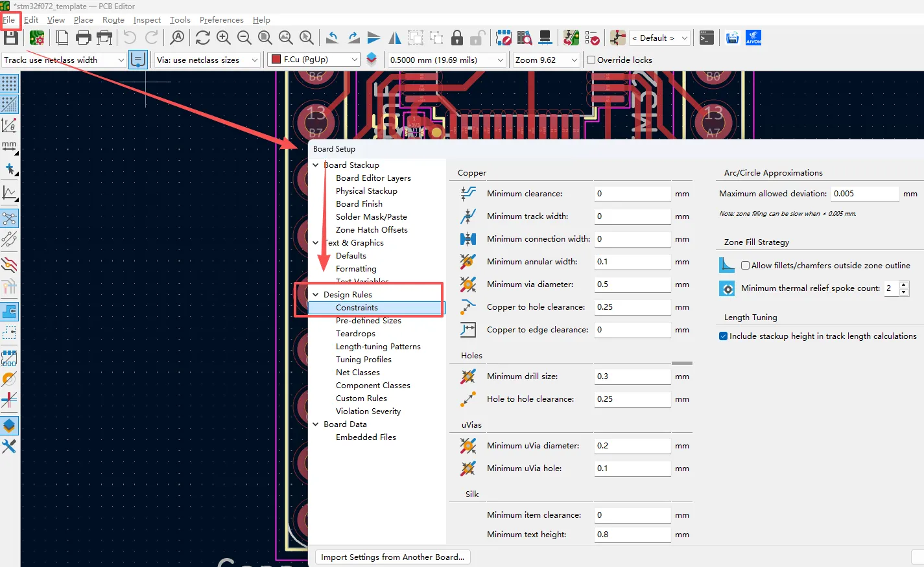Screen dimensions: 924x567
Task: Open the Route menu
Action: click(x=113, y=19)
